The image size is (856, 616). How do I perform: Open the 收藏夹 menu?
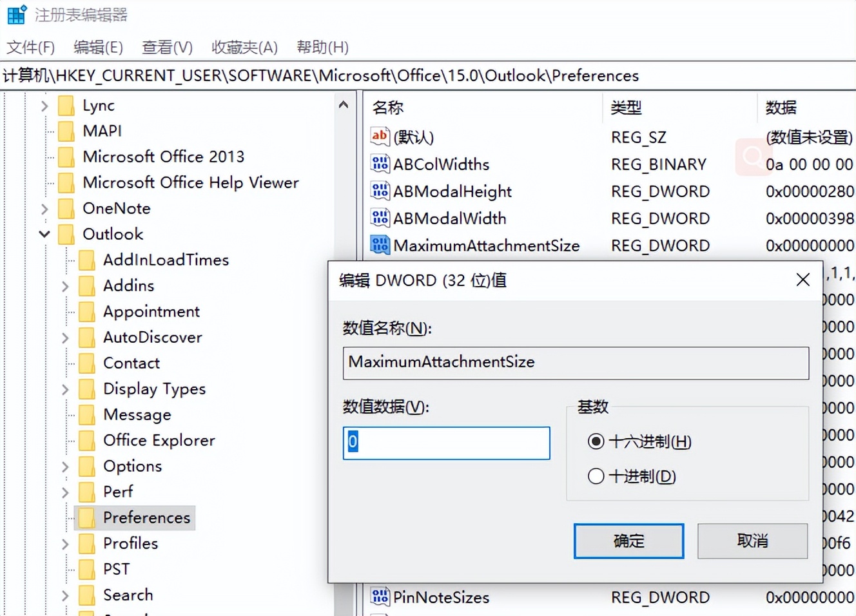pos(244,47)
